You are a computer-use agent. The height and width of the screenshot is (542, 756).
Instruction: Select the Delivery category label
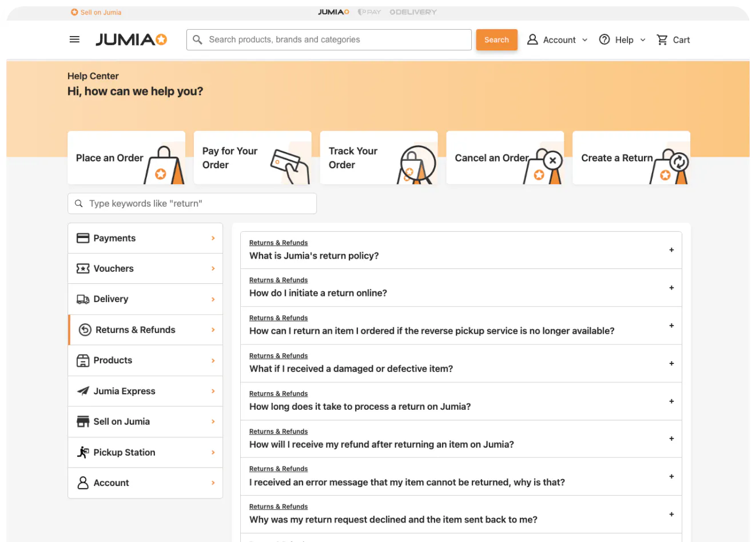point(111,299)
